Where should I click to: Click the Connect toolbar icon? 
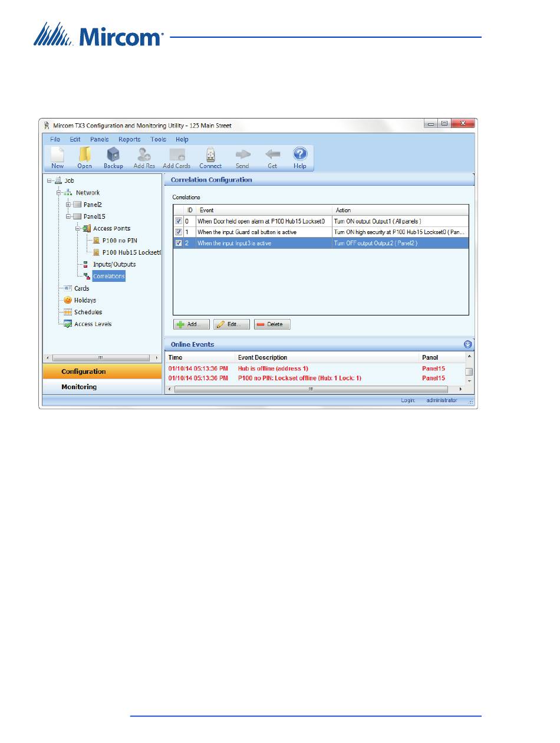click(210, 154)
